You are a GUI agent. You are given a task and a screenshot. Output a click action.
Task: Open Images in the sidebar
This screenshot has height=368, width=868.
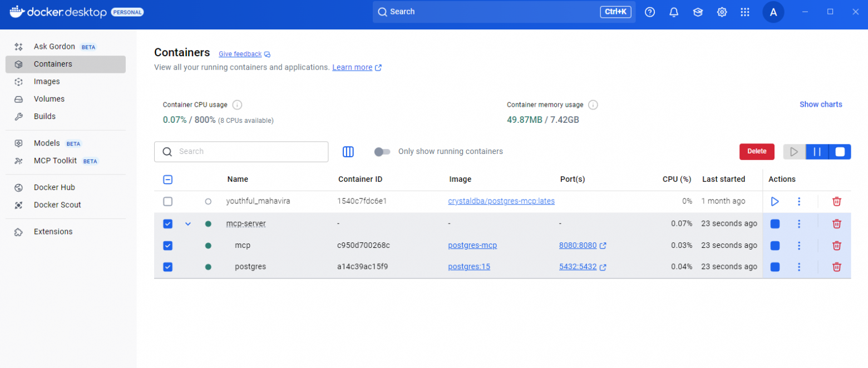coord(47,82)
